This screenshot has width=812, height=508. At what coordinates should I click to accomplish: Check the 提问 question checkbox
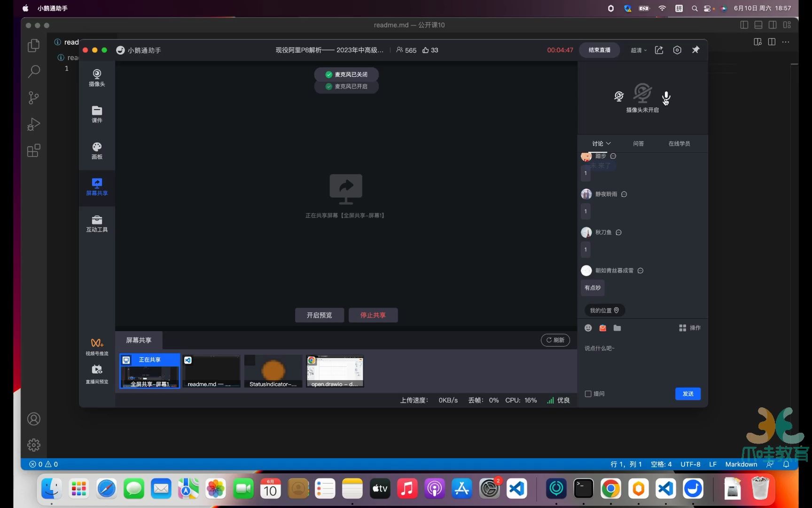click(x=588, y=394)
